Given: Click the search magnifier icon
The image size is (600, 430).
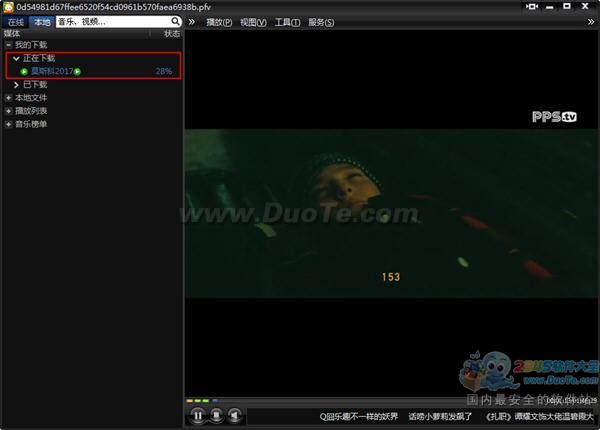Looking at the screenshot, I should point(175,21).
